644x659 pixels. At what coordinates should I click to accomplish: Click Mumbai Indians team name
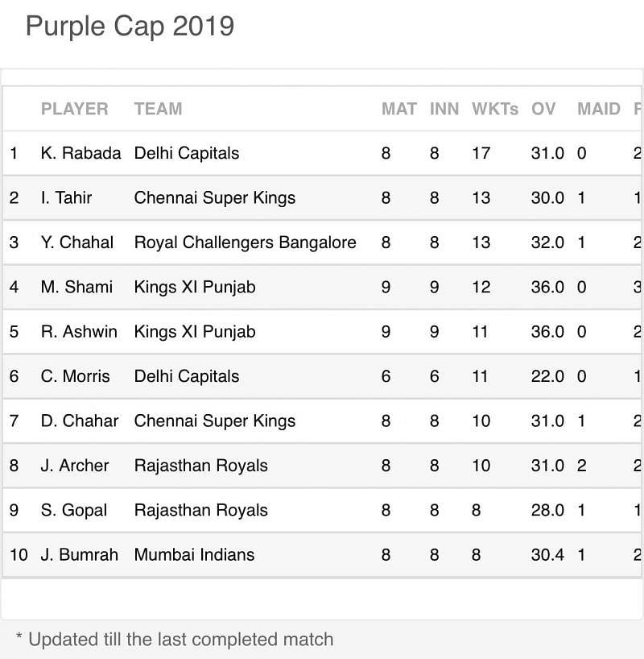click(194, 554)
